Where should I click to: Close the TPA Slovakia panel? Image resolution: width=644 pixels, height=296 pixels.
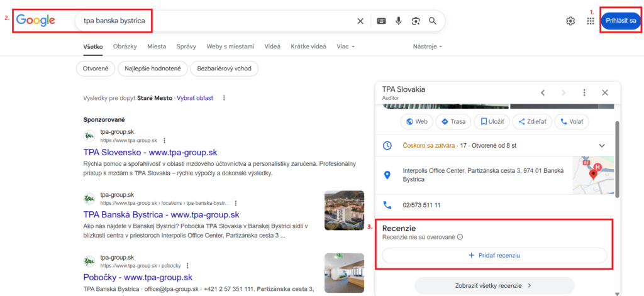coord(605,93)
